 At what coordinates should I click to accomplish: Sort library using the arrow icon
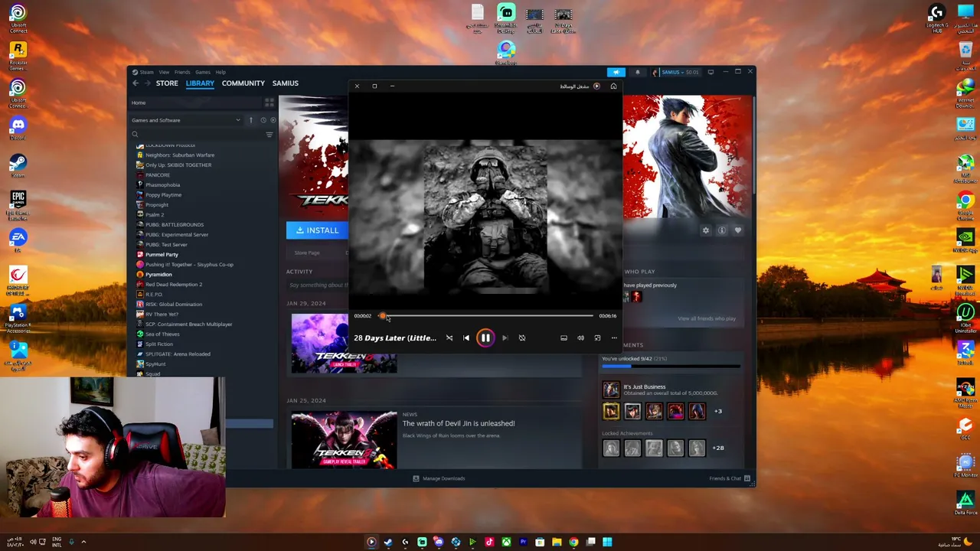point(250,120)
